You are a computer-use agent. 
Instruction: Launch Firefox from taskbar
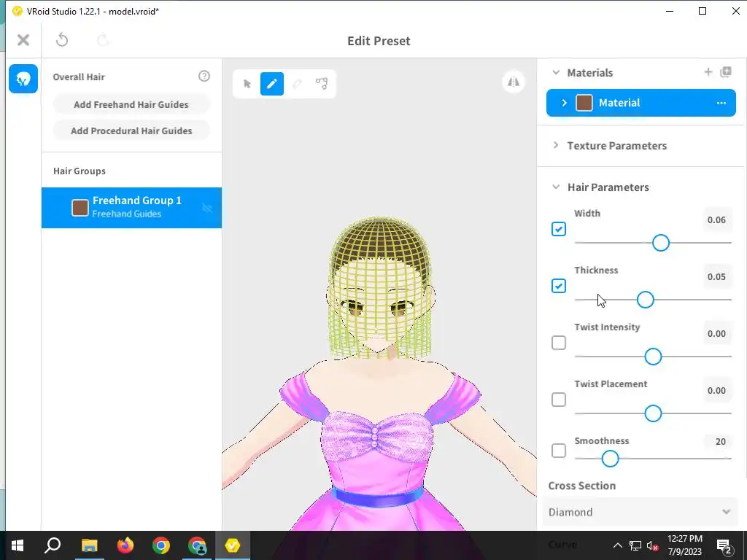(125, 545)
